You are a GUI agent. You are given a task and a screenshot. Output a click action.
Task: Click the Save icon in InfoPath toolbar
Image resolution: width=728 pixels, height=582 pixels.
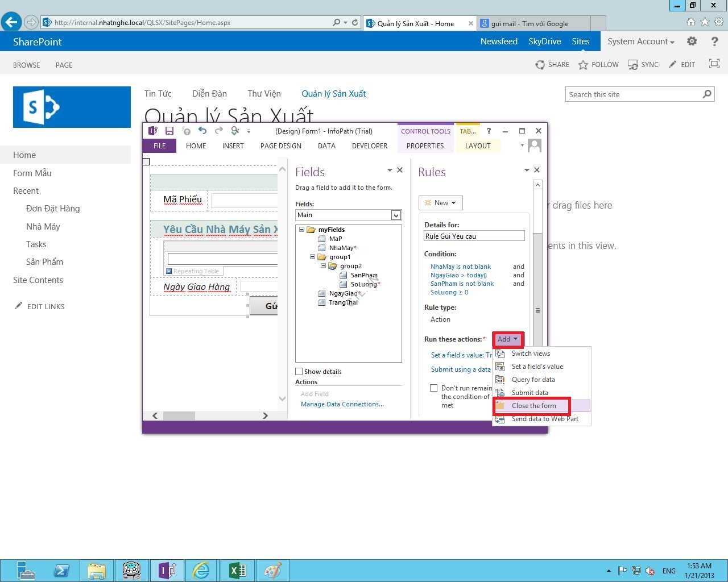(169, 131)
